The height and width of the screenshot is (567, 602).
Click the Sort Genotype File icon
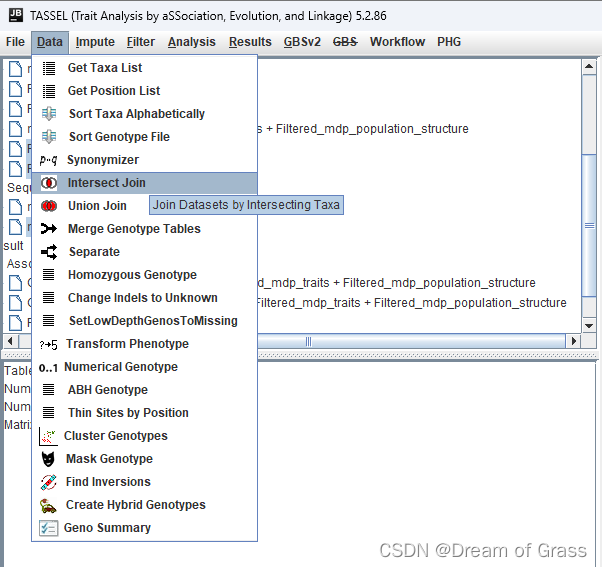pyautogui.click(x=49, y=137)
